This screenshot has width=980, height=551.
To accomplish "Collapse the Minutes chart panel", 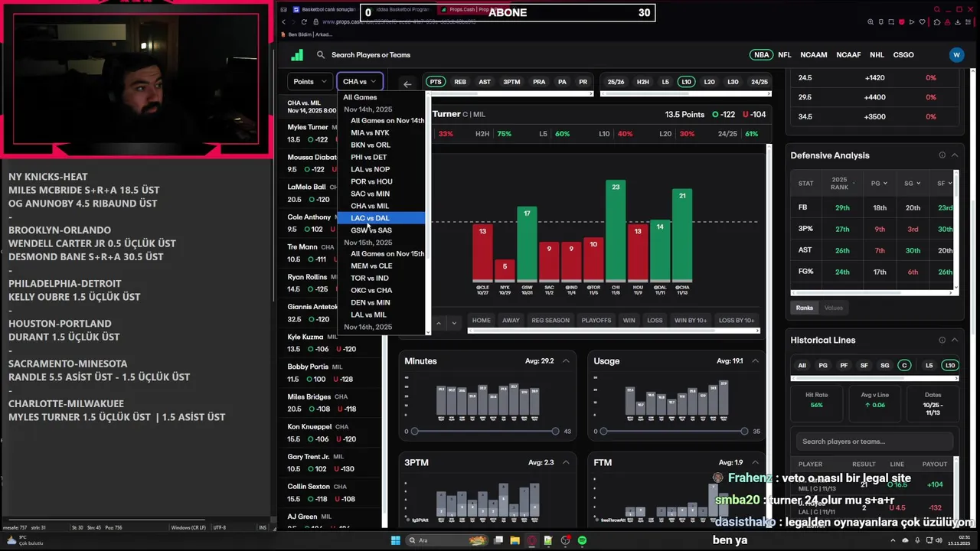I will (x=566, y=361).
